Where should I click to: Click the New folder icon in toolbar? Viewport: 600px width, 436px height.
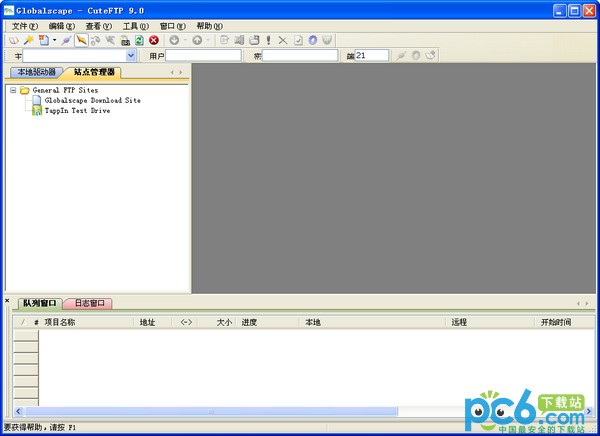tap(254, 40)
